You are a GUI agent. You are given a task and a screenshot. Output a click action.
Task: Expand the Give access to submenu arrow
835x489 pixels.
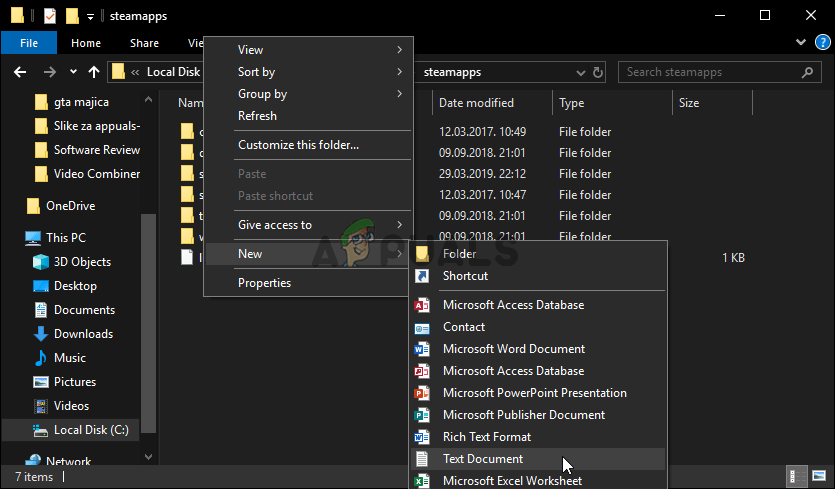click(x=399, y=224)
